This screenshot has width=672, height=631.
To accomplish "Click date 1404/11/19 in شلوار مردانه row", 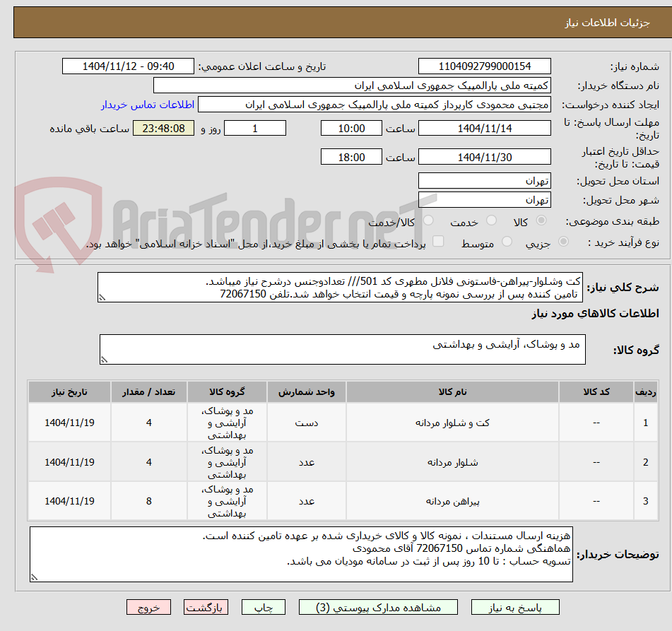I will point(69,462).
